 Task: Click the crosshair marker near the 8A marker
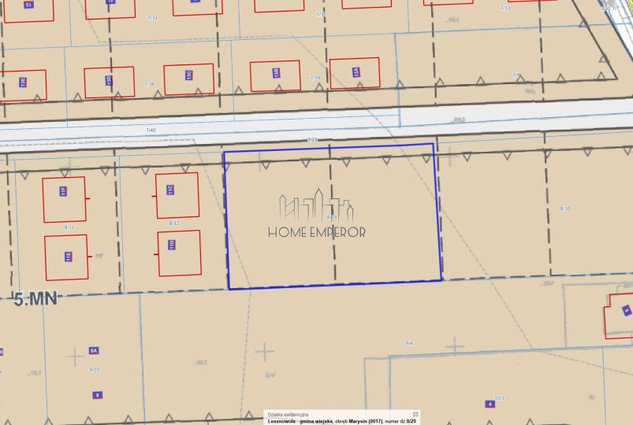pos(75,355)
